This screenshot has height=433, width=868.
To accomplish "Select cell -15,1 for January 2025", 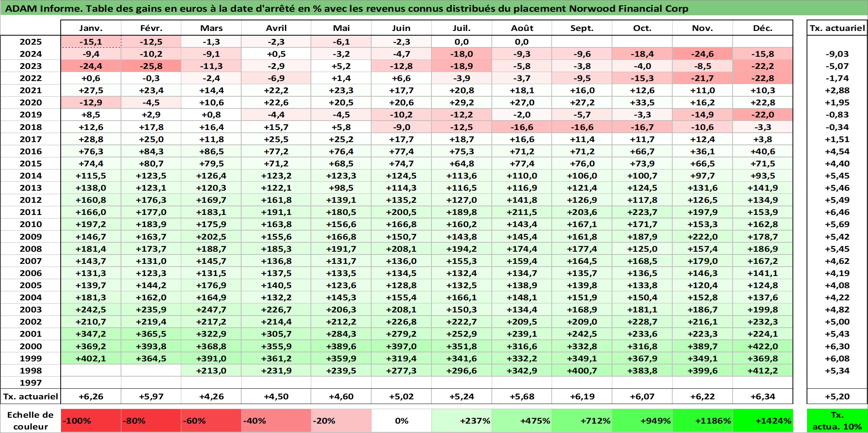I will point(91,42).
